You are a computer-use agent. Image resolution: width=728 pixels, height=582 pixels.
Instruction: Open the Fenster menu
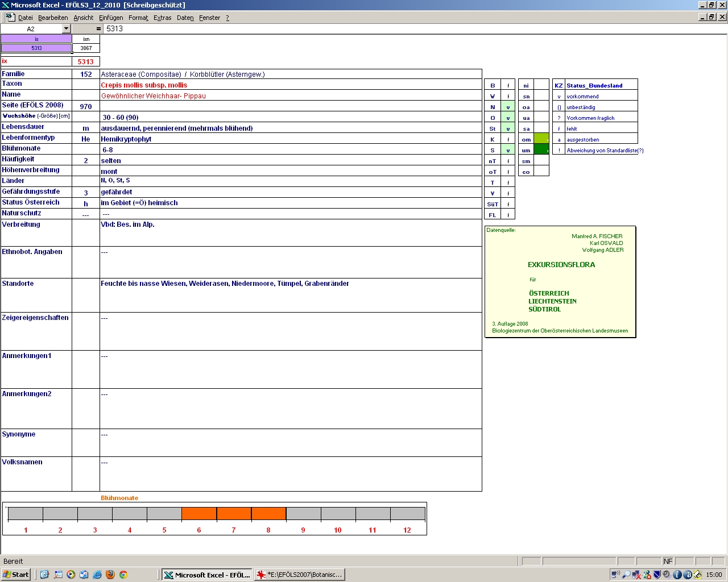(210, 18)
